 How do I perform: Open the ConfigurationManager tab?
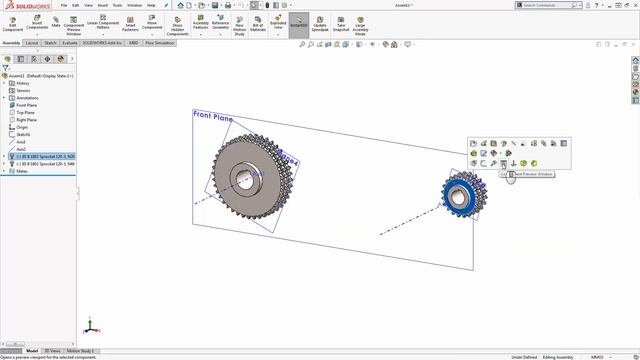[x=34, y=59]
